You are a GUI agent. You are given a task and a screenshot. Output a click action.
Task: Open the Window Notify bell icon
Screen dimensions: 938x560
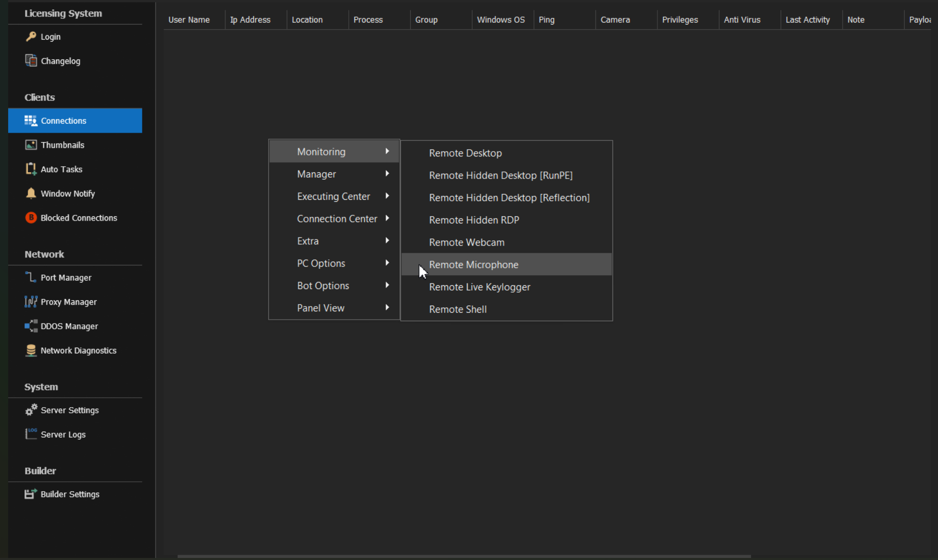31,193
